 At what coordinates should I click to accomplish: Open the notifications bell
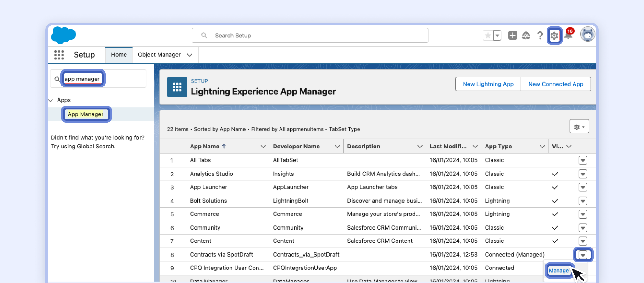coord(569,35)
